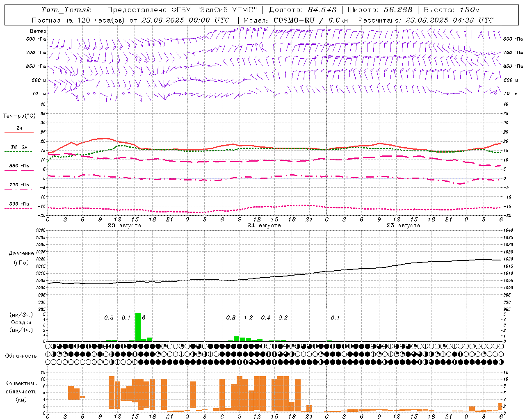Click the 25 августа date label
The width and height of the screenshot is (525, 420).
click(x=404, y=226)
